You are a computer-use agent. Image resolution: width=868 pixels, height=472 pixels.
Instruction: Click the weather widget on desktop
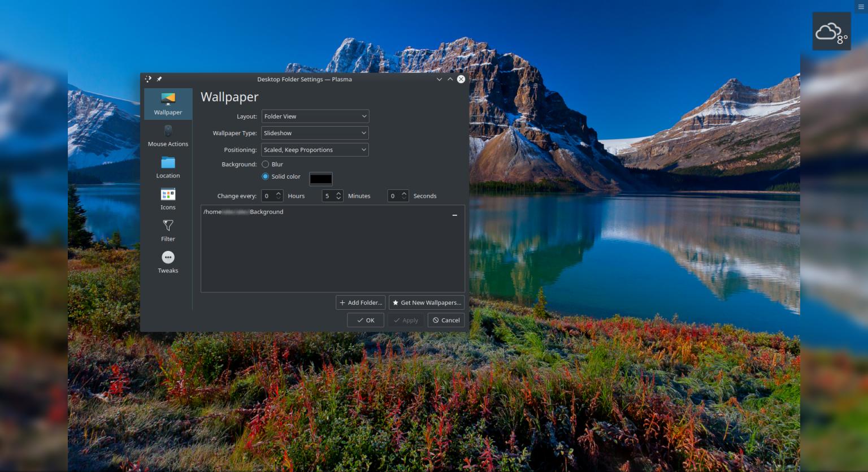(x=831, y=32)
